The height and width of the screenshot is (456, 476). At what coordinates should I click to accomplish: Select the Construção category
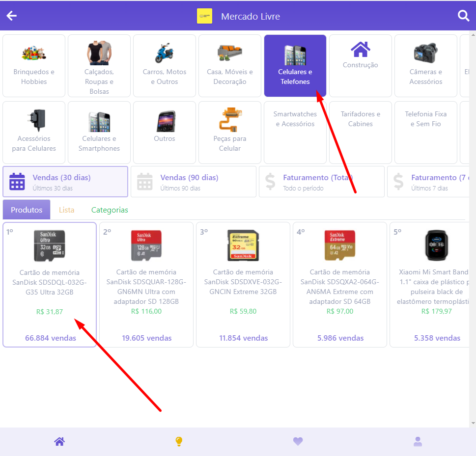tap(361, 66)
